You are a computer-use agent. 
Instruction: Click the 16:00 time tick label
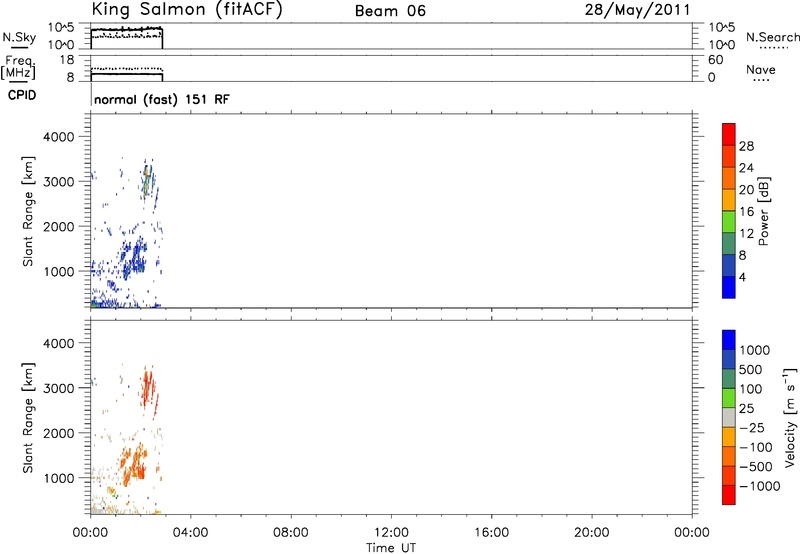[x=491, y=533]
